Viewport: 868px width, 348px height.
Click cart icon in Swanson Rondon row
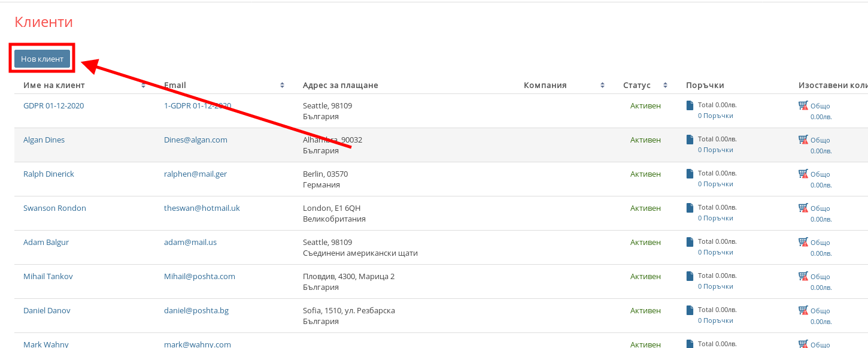pos(803,208)
